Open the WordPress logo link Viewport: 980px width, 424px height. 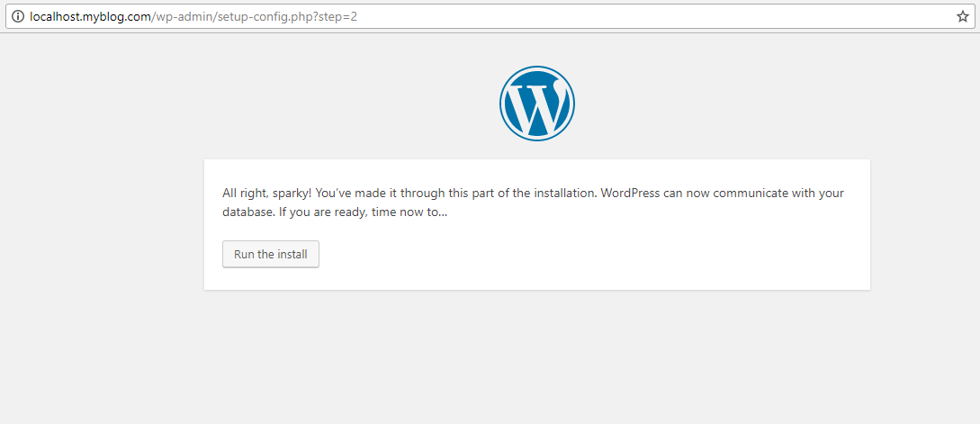point(537,104)
